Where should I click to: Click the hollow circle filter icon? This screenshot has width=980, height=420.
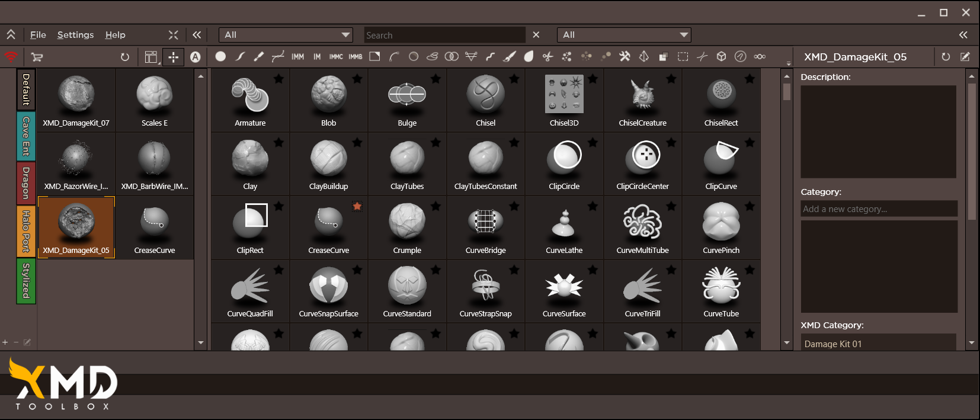pyautogui.click(x=414, y=56)
